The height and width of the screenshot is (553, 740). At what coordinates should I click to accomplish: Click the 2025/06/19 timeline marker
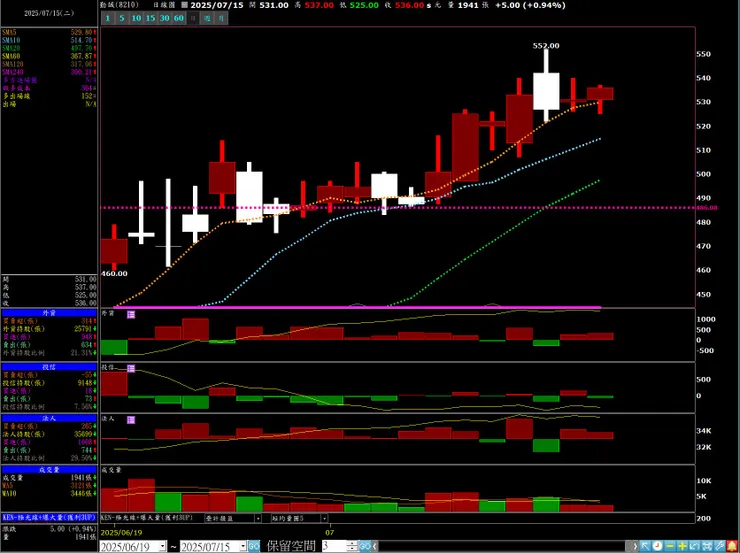tap(120, 532)
